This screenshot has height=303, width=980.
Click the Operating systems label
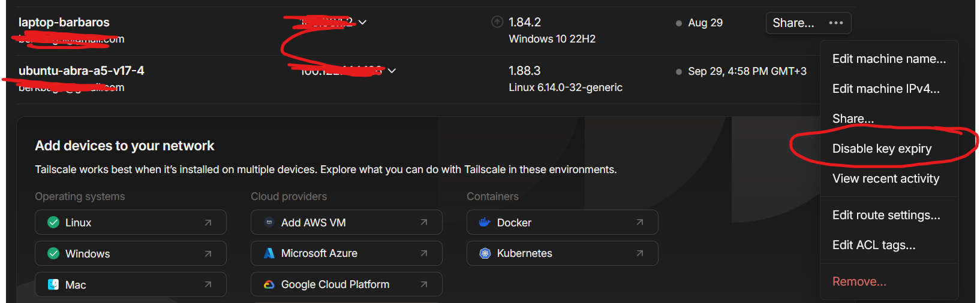80,196
